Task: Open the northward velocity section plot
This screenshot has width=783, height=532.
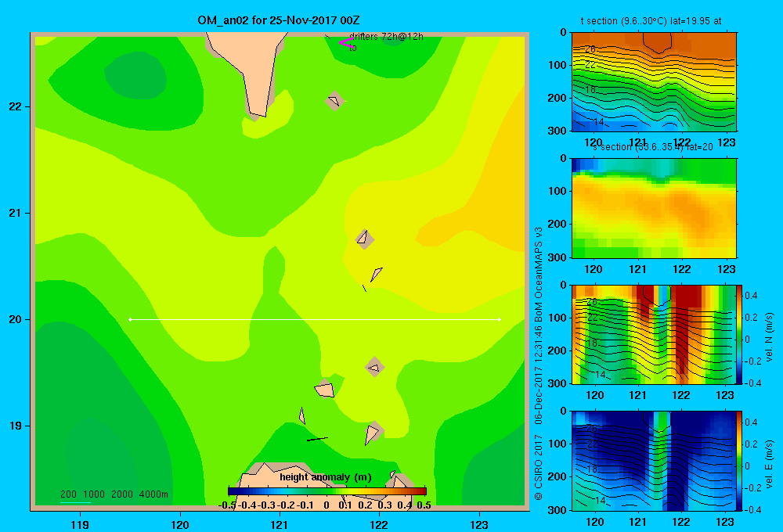Action: click(x=654, y=334)
